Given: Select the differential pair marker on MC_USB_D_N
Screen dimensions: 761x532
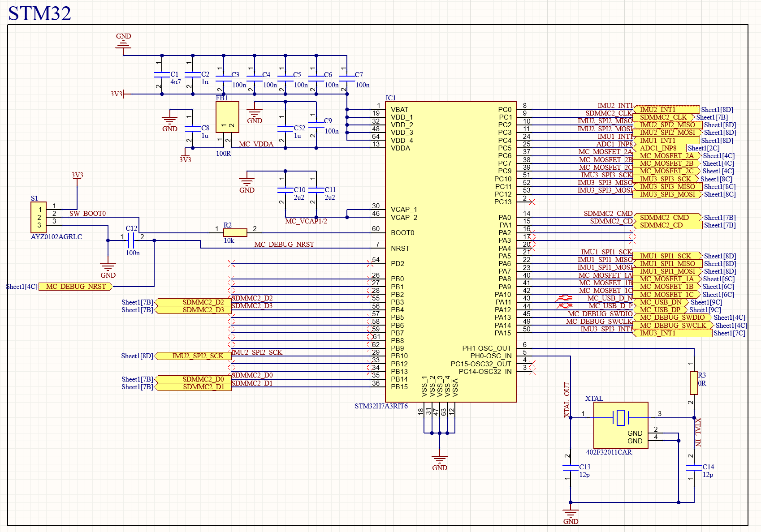Looking at the screenshot, I should click(564, 298).
